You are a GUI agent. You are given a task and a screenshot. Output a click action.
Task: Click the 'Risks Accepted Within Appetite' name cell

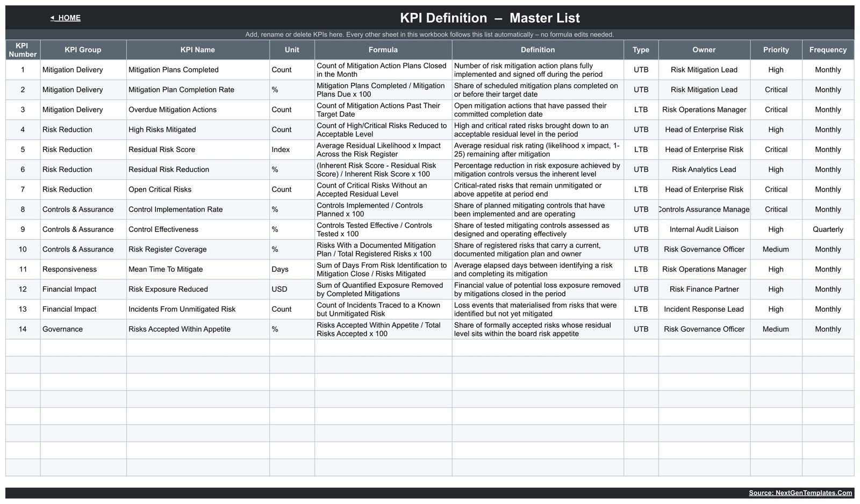[x=198, y=329]
